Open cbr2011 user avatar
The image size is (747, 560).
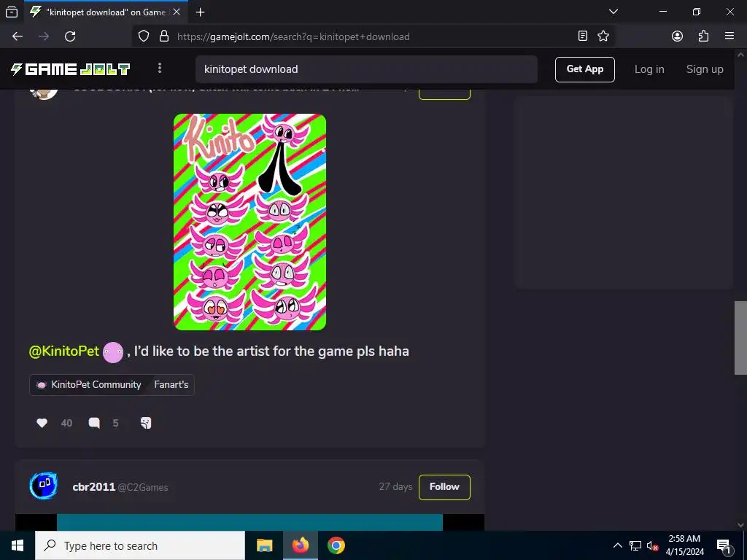(44, 486)
